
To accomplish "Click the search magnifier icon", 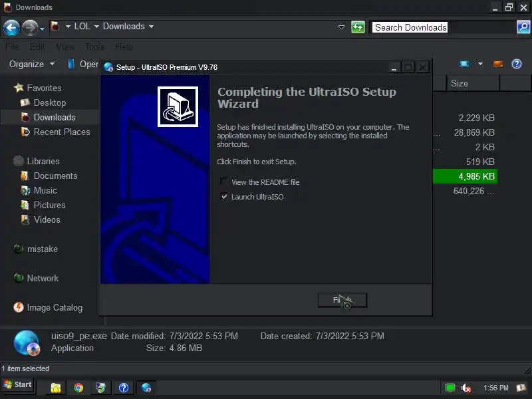I will (523, 27).
